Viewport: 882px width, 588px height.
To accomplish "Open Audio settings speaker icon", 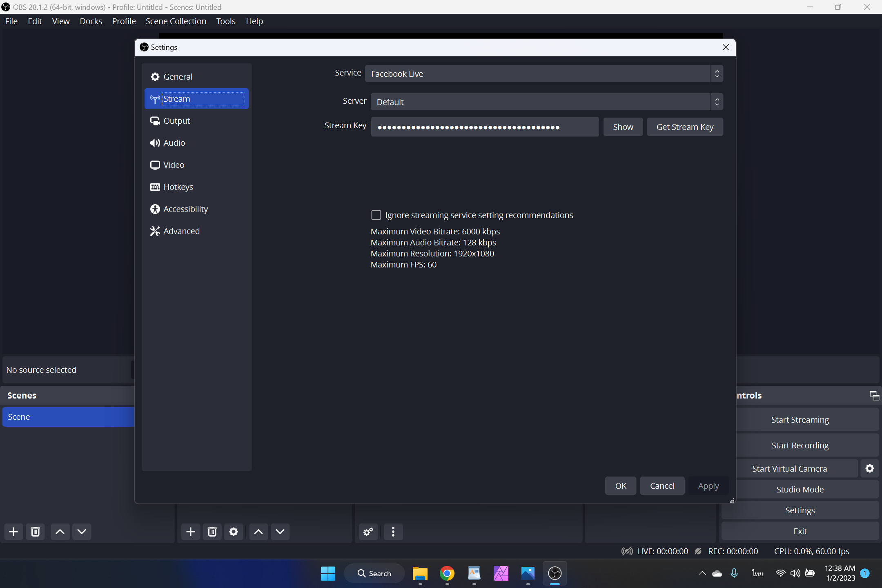I will [155, 143].
